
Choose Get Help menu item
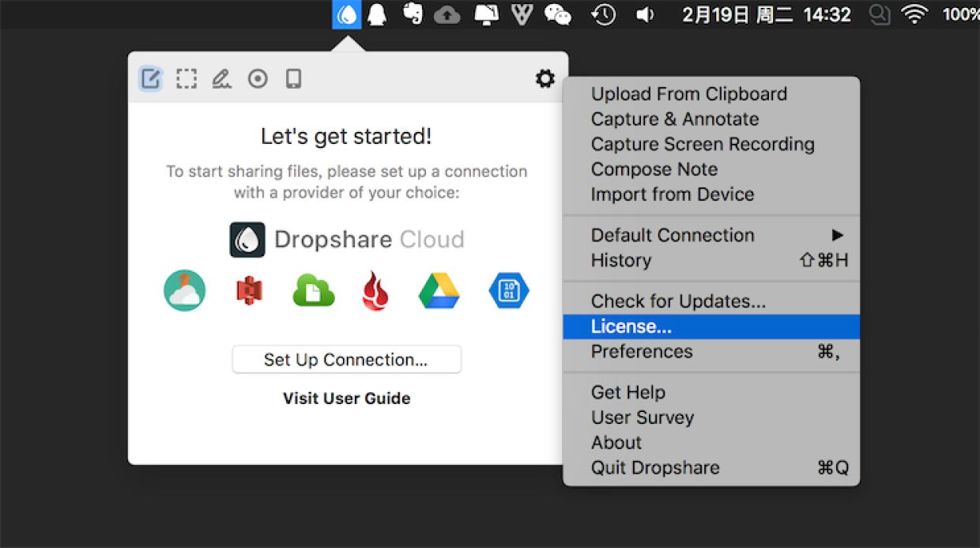711,393
